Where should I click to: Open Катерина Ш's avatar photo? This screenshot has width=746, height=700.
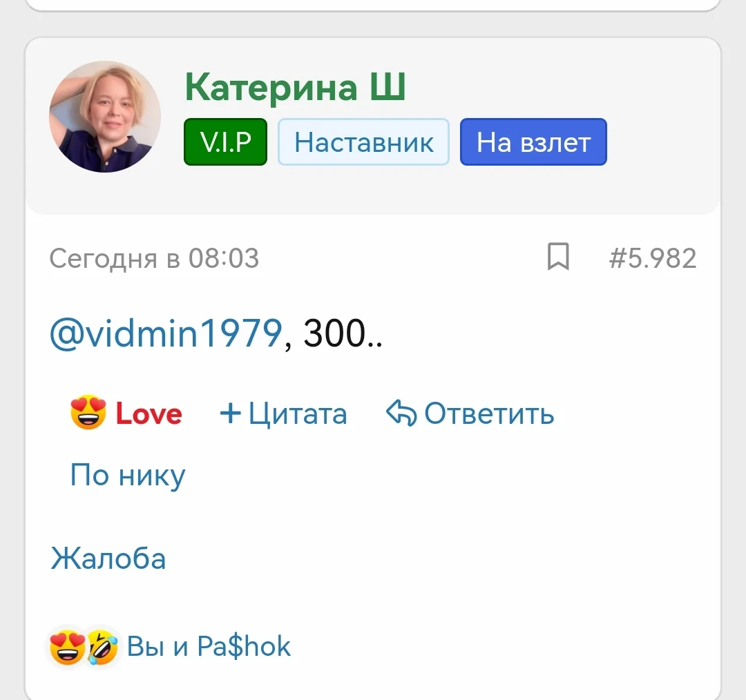105,117
